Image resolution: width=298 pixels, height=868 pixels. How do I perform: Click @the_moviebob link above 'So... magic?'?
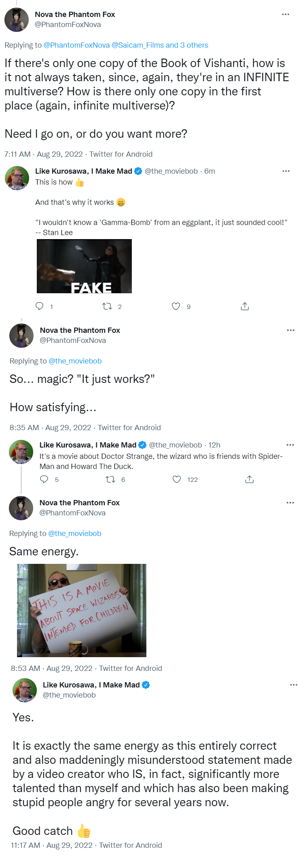click(x=75, y=361)
